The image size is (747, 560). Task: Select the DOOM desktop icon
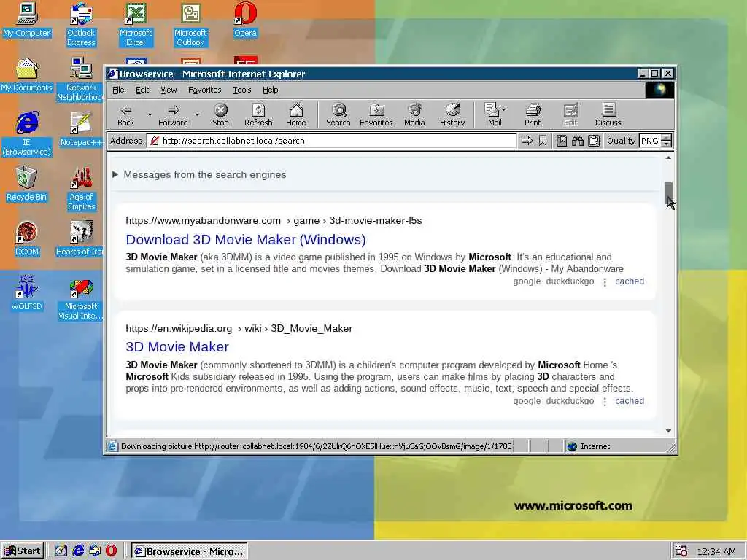coord(26,239)
